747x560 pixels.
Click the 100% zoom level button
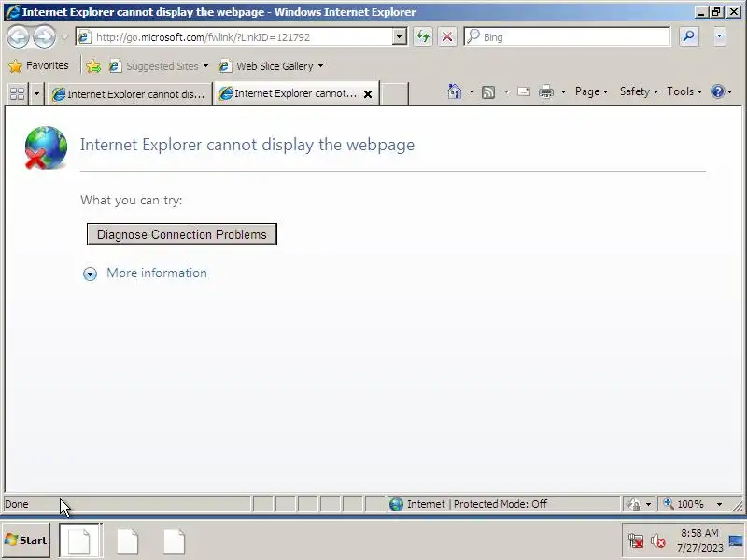pos(684,504)
